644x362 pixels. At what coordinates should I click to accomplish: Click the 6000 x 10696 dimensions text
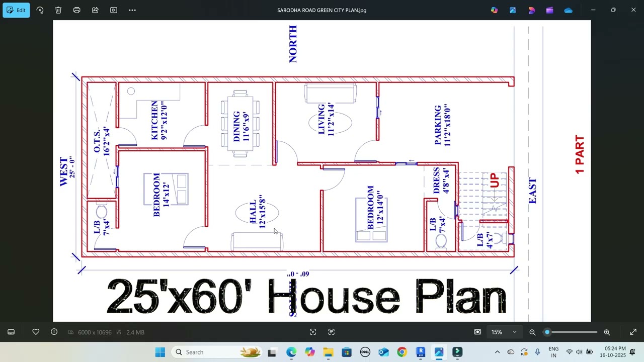tap(95, 332)
